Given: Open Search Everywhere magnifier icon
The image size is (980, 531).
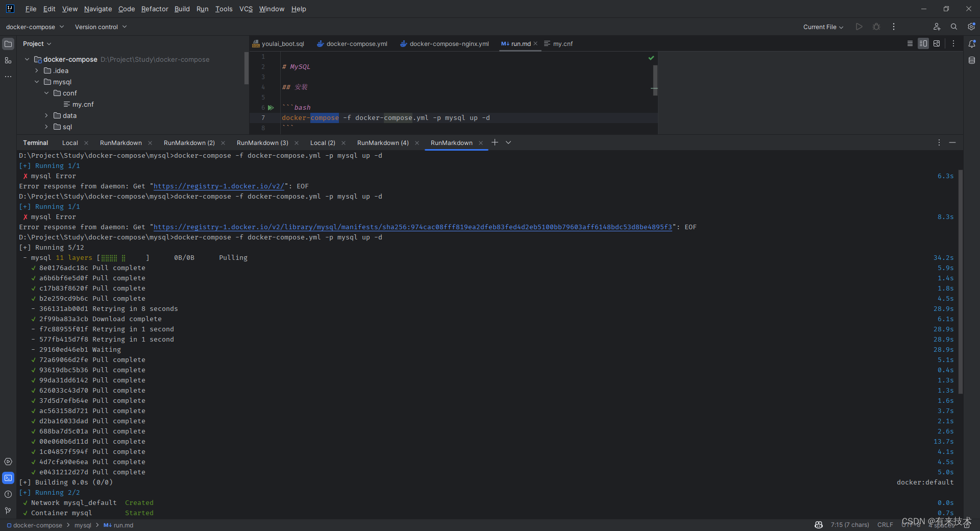Looking at the screenshot, I should tap(953, 27).
